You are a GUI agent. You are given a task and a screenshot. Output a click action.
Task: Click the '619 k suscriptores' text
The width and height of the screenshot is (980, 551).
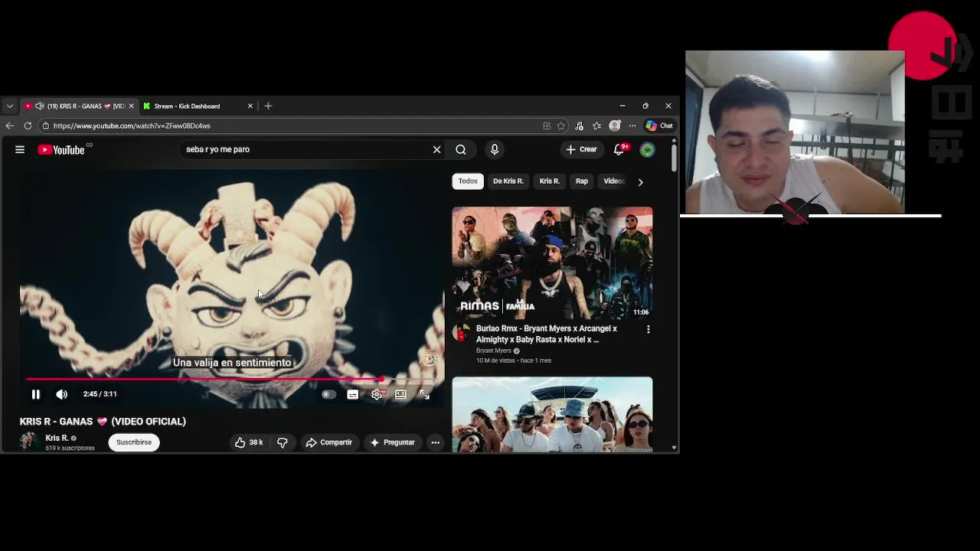(x=70, y=448)
